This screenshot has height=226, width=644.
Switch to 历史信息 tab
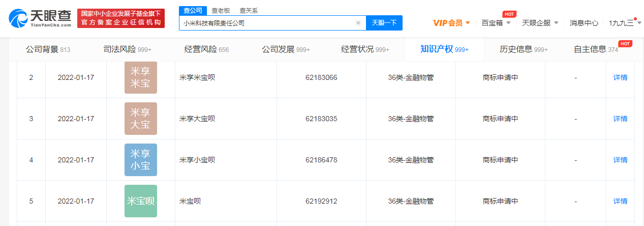click(524, 49)
